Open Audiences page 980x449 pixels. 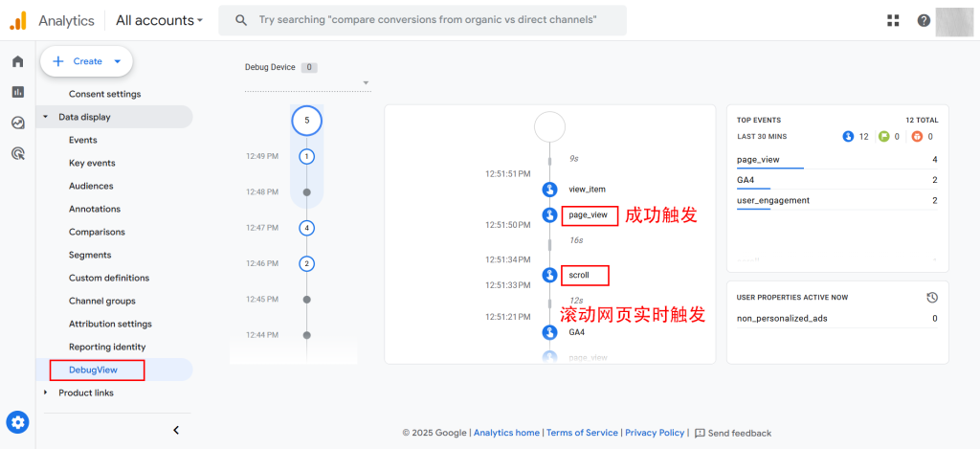click(91, 186)
